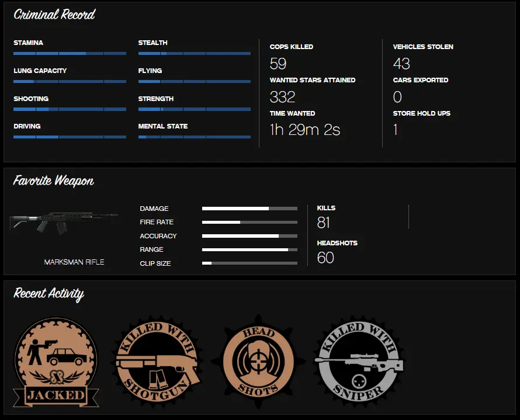The width and height of the screenshot is (520, 420).
Task: Click the Fire Rate stat bar
Action: click(249, 222)
